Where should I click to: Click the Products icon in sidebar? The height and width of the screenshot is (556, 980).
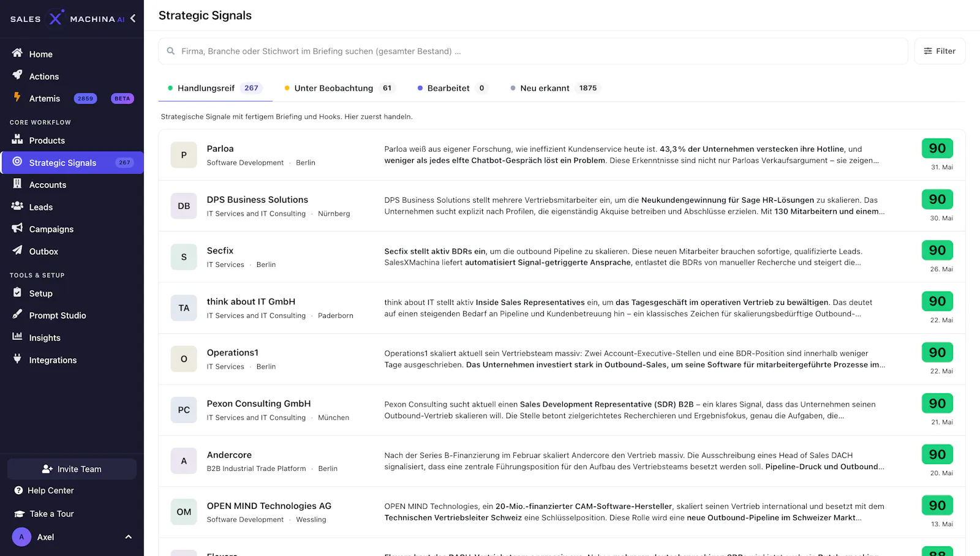coord(17,140)
